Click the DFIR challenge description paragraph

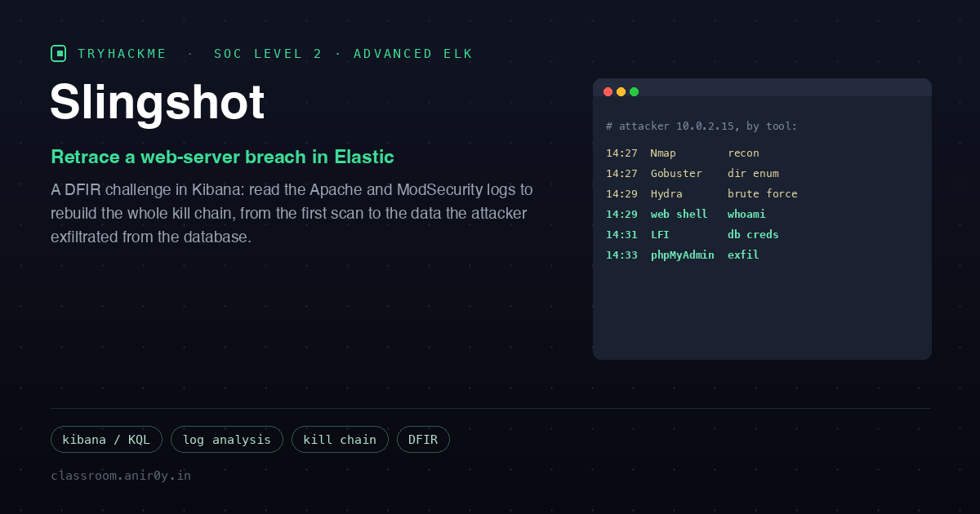tap(292, 214)
